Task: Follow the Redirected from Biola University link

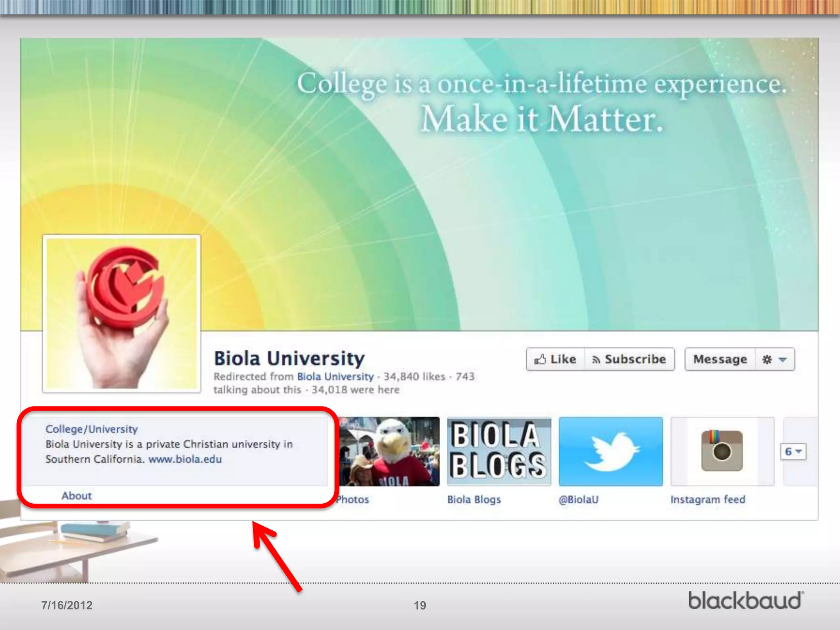Action: click(x=335, y=377)
